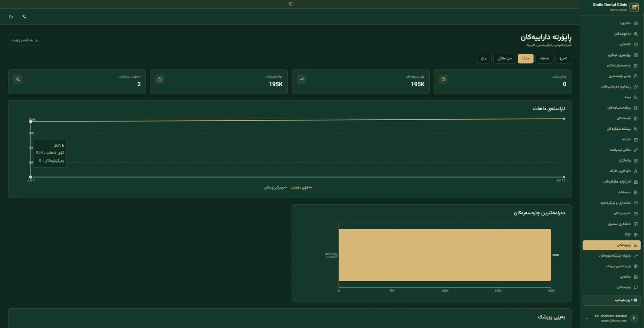Image resolution: width=644 pixels, height=328 pixels.
Task: Click the بەپێی پزیشک section heading
Action: 551,317
